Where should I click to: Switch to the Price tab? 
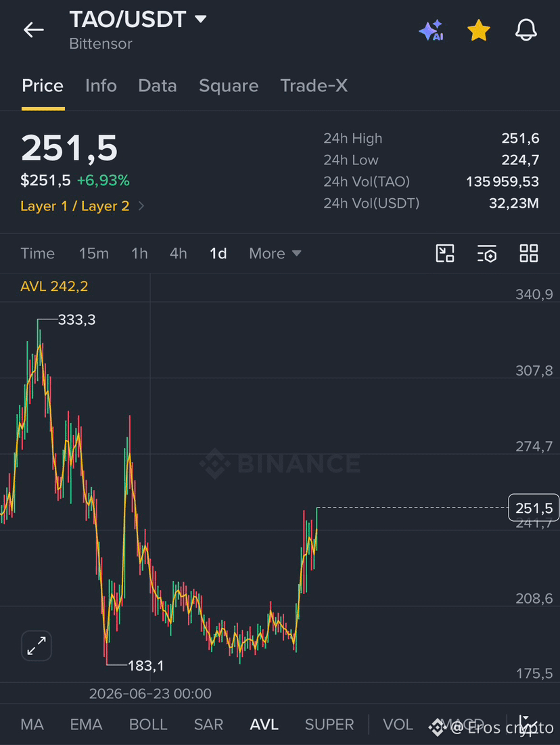click(x=43, y=86)
